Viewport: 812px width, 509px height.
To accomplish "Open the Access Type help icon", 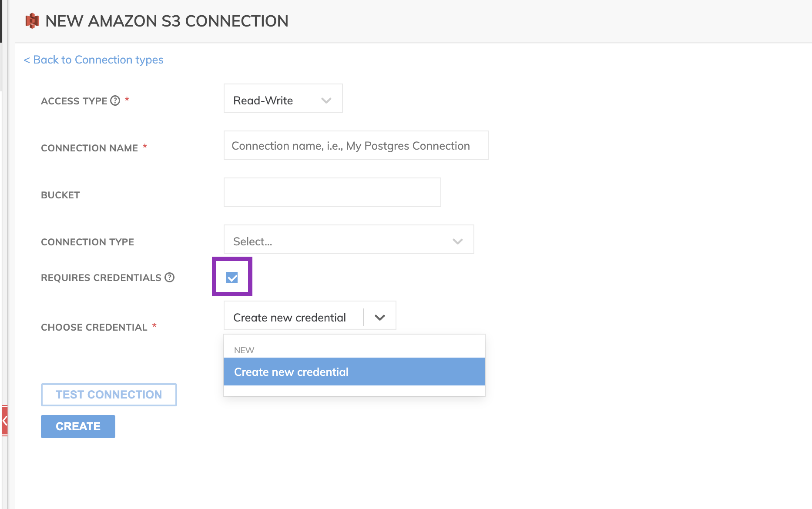I will 115,100.
